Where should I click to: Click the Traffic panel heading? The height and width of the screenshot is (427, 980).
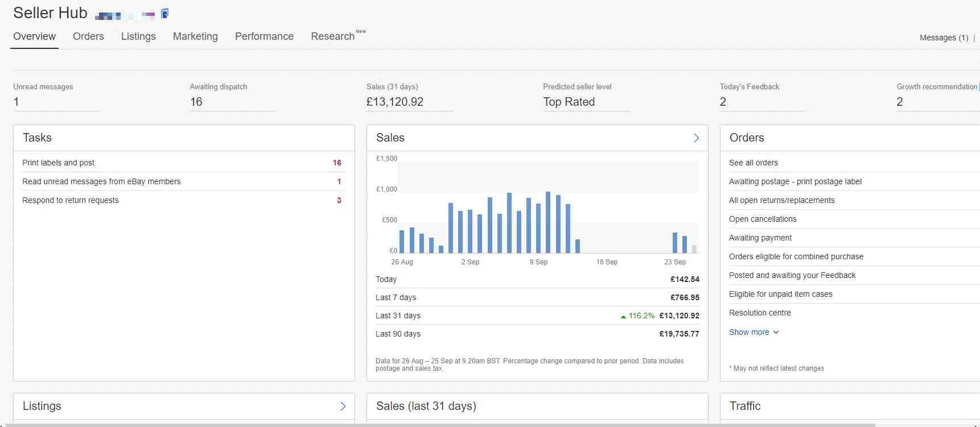(745, 406)
